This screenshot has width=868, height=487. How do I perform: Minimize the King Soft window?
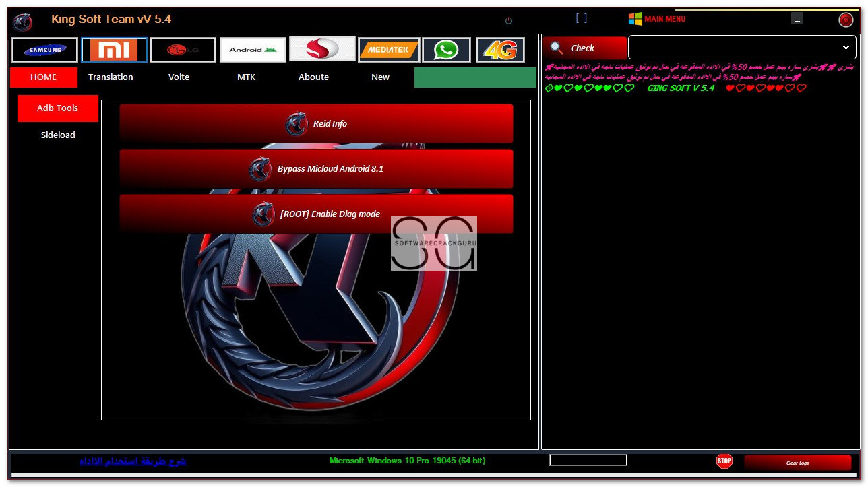[797, 20]
